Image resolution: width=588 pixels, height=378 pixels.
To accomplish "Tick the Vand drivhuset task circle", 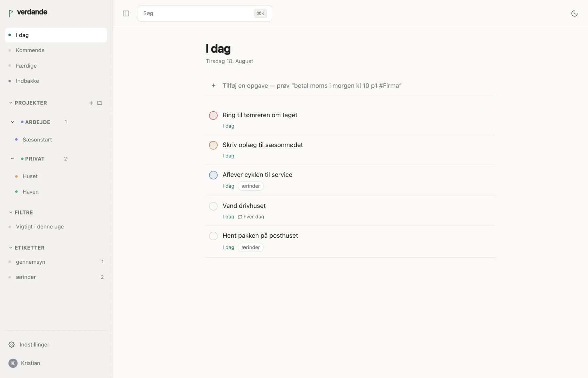I will coord(213,206).
